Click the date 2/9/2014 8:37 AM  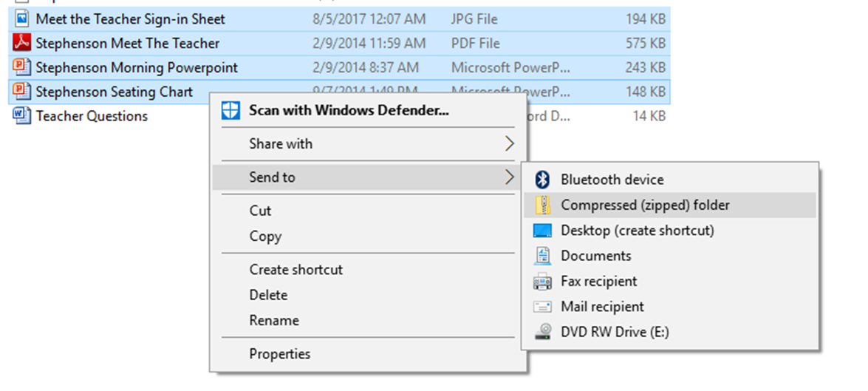coord(366,68)
